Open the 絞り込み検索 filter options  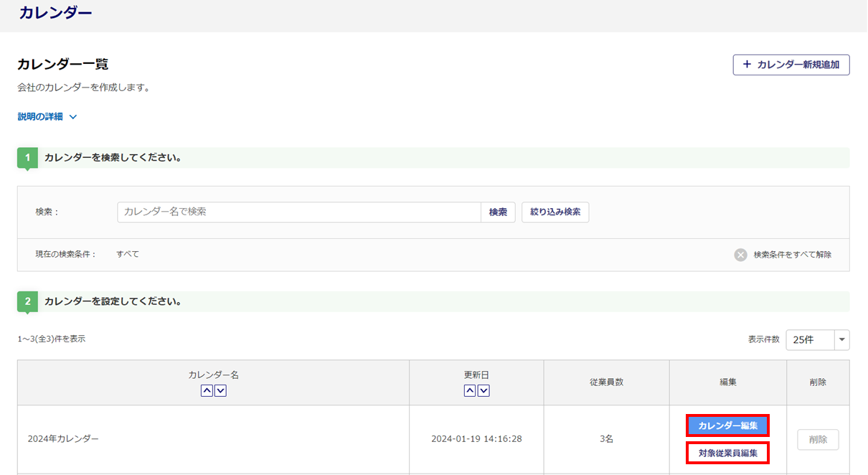point(555,212)
